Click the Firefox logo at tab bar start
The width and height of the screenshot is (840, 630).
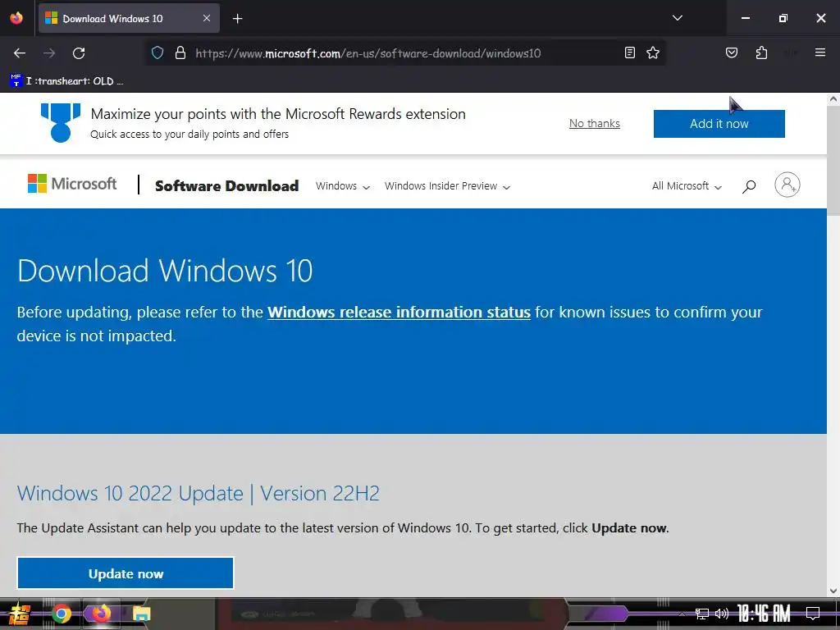click(16, 18)
